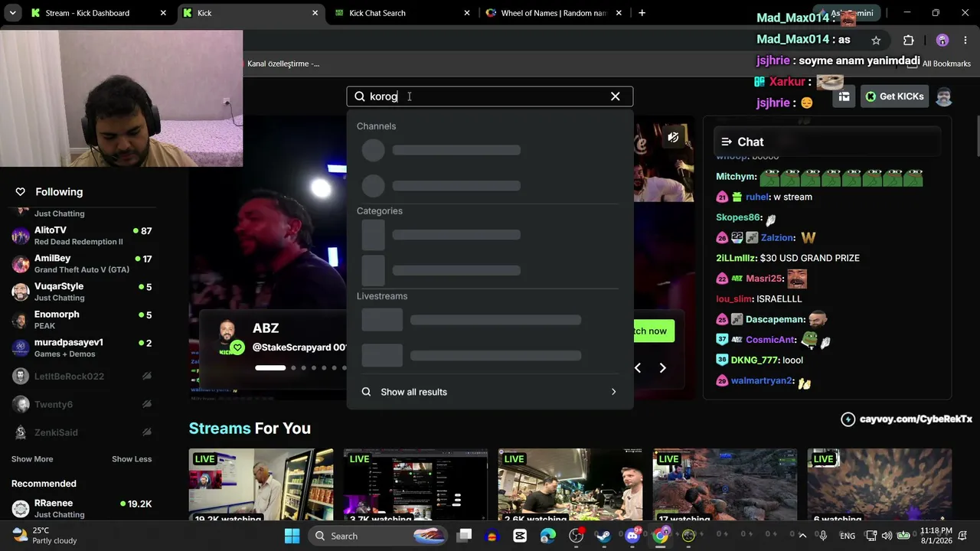The width and height of the screenshot is (980, 551).
Task: Open offline channel LetItBeRock022
Action: pos(83,377)
